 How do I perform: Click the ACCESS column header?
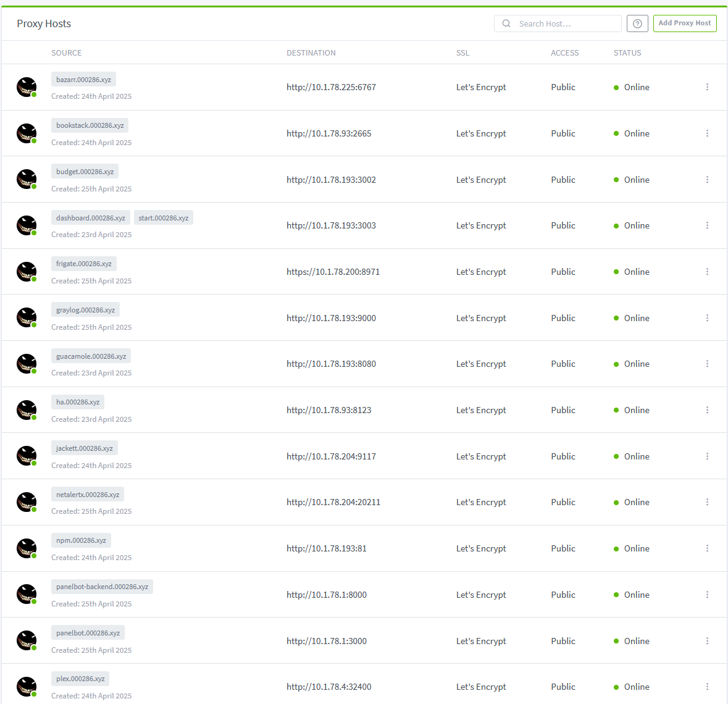click(564, 53)
